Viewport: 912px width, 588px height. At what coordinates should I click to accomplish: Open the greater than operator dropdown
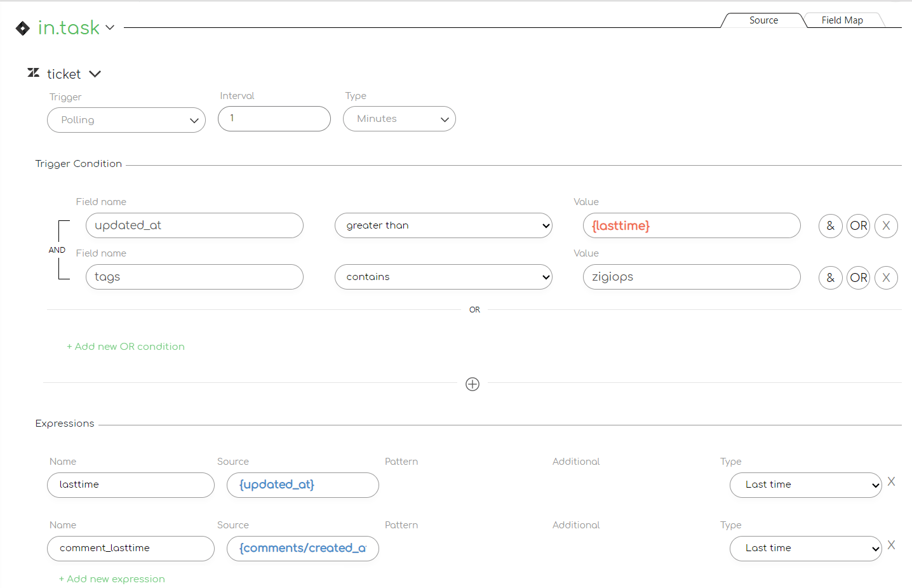443,225
